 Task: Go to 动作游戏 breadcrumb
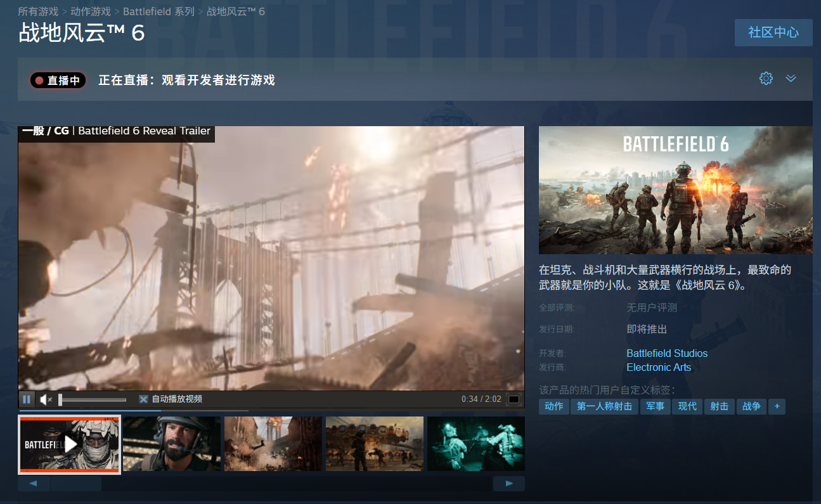91,11
